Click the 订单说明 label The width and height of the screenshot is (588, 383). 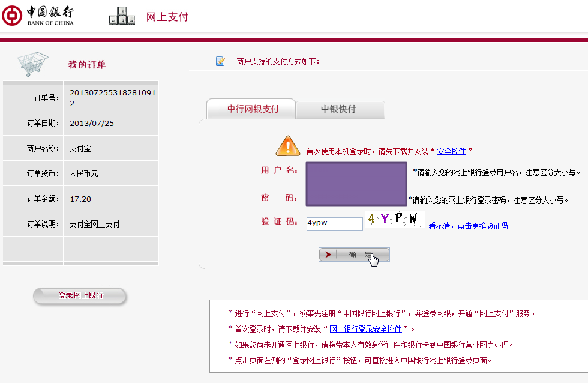point(43,224)
